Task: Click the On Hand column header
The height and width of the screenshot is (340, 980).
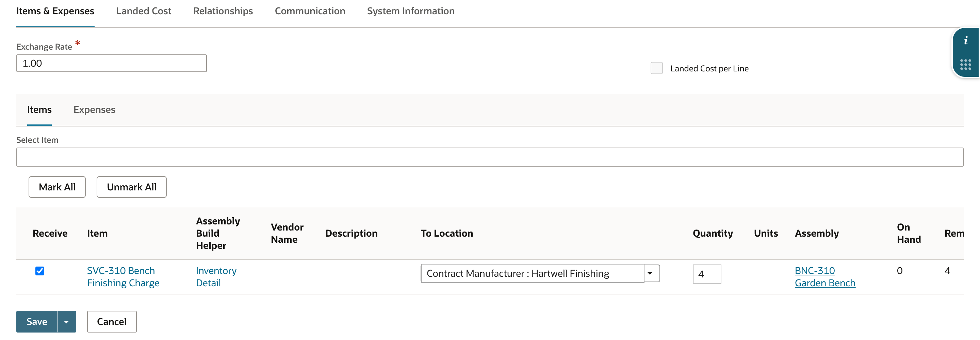Action: pos(909,234)
